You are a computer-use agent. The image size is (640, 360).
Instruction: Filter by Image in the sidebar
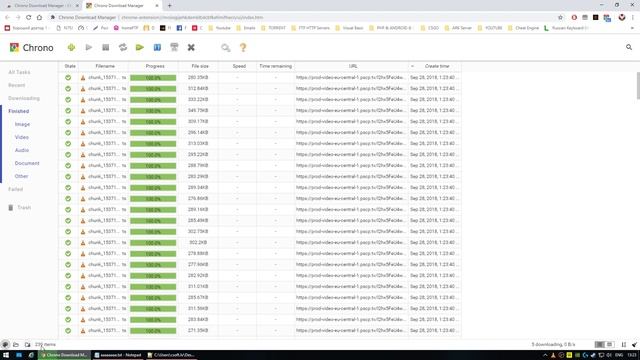pyautogui.click(x=22, y=124)
